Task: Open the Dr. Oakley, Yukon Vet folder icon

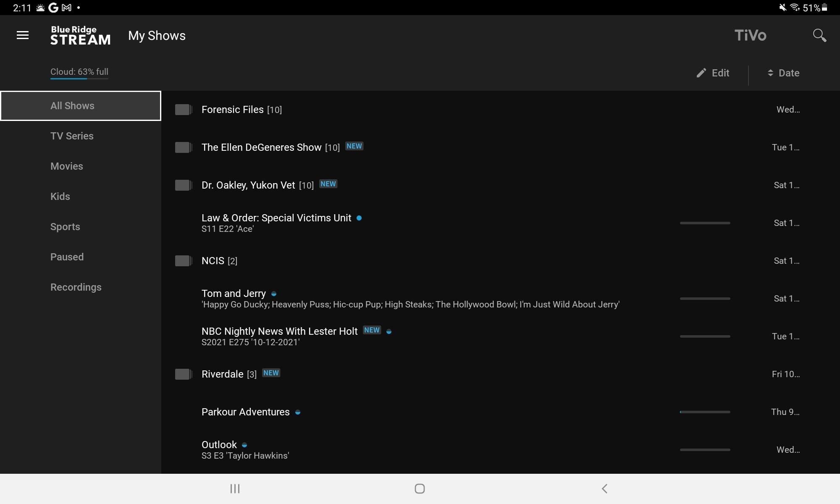Action: (x=184, y=185)
